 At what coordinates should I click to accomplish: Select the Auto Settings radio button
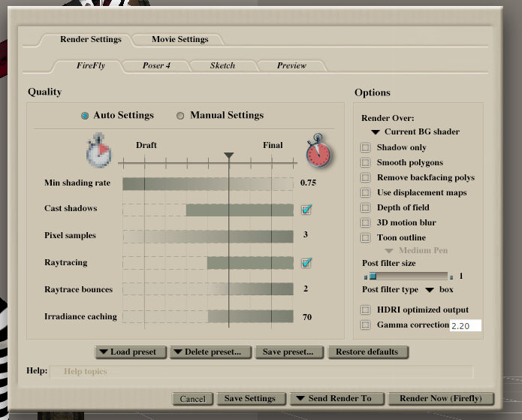coord(85,116)
